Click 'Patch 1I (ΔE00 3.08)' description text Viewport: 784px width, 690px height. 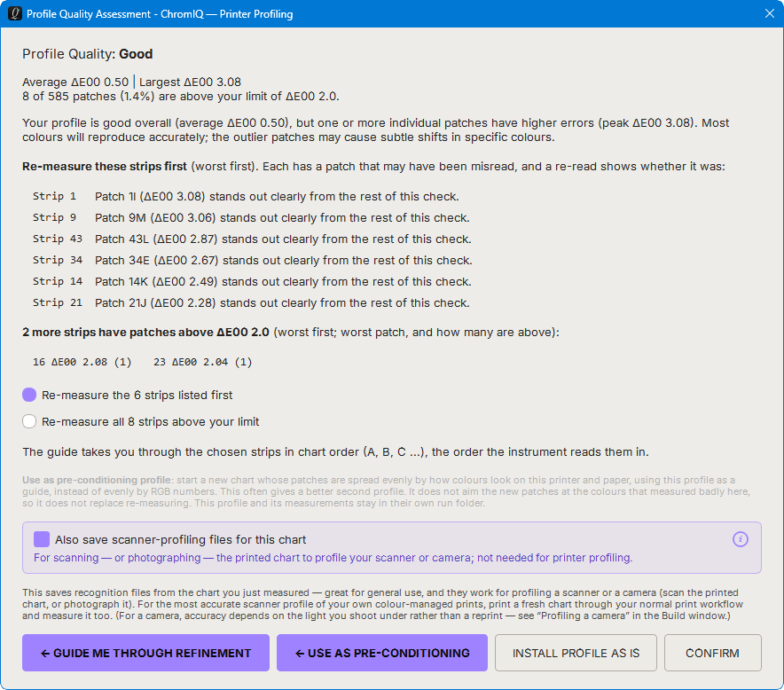click(x=277, y=197)
